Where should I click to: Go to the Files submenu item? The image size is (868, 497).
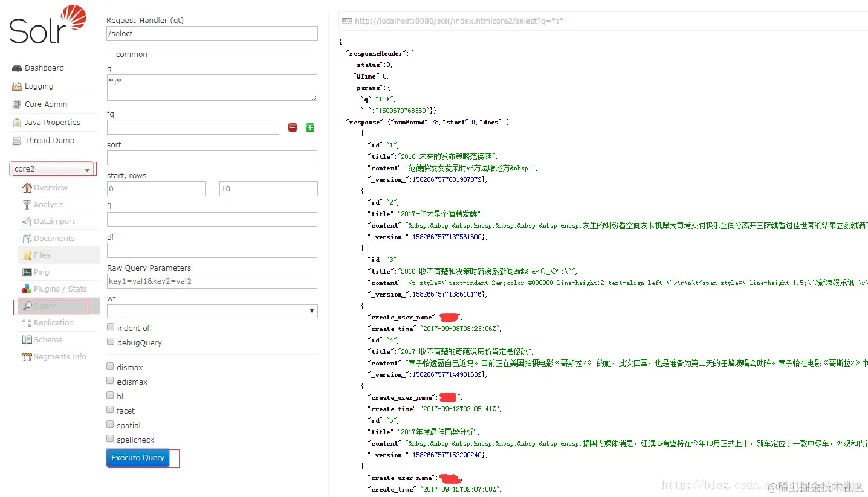(42, 255)
